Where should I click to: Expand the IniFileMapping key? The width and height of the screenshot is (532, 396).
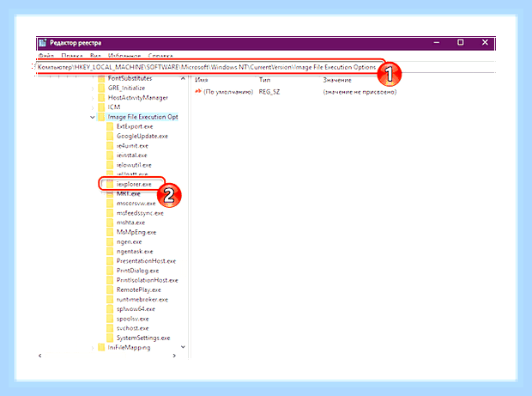(93, 348)
